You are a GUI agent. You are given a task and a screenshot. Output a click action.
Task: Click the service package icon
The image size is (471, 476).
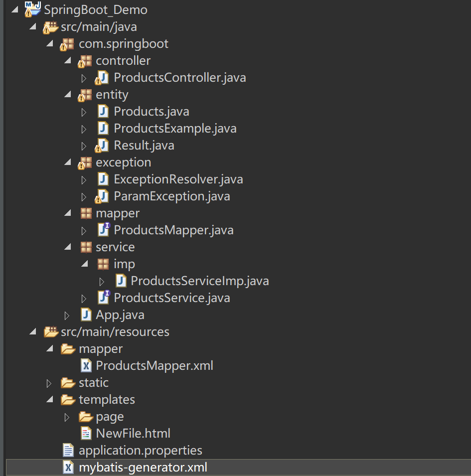pyautogui.click(x=86, y=247)
